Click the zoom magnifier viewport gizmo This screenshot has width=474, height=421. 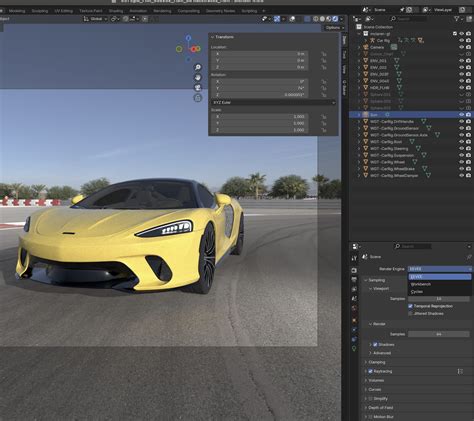pyautogui.click(x=198, y=67)
